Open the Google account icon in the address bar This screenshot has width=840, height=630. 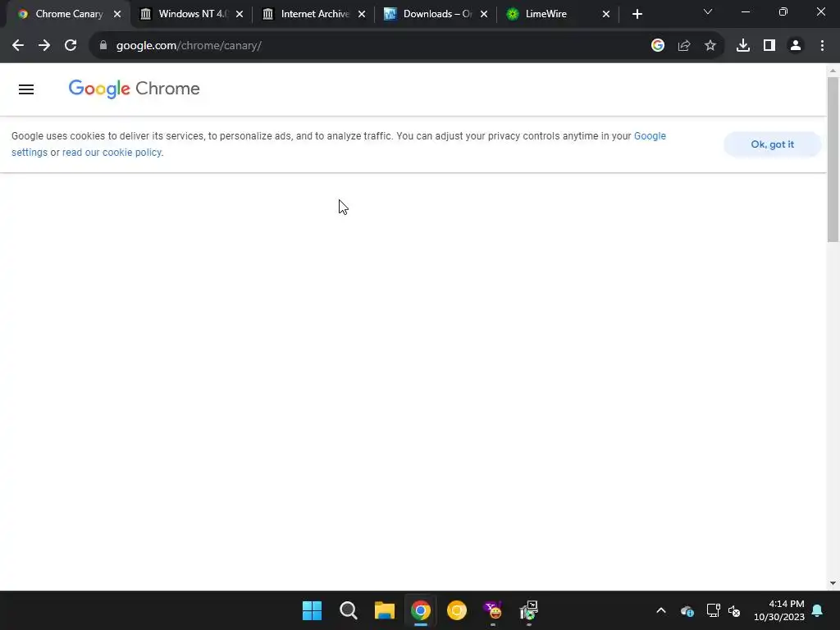click(x=658, y=46)
